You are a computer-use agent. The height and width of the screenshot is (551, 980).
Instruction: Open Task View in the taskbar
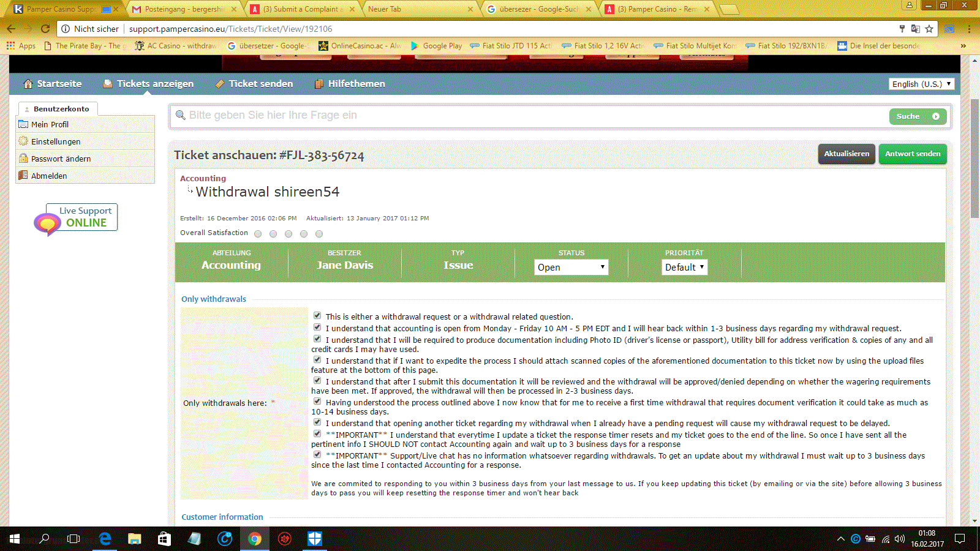click(x=73, y=539)
